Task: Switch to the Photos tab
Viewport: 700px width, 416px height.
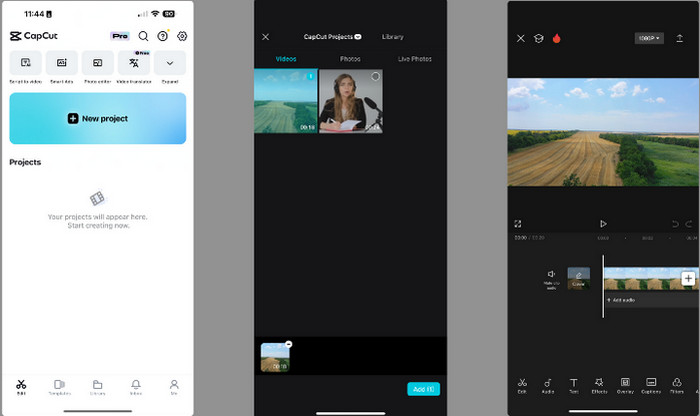Action: (x=350, y=59)
